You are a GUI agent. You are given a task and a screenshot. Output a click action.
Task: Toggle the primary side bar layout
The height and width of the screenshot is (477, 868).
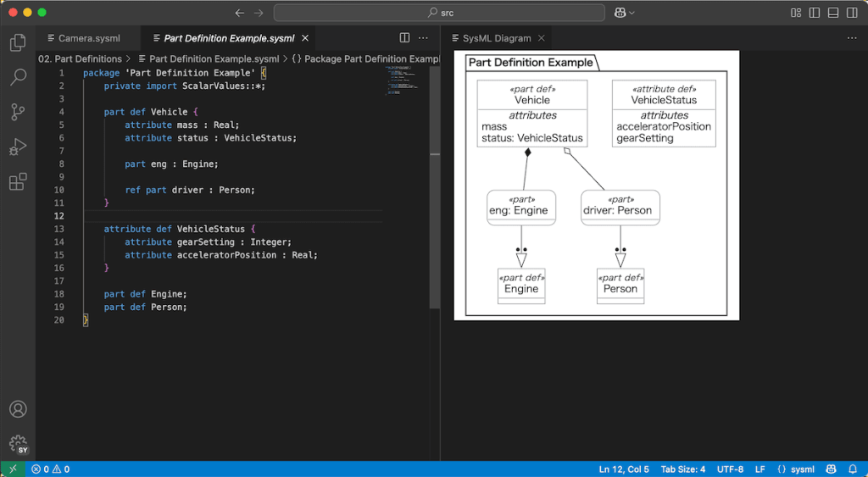click(815, 13)
